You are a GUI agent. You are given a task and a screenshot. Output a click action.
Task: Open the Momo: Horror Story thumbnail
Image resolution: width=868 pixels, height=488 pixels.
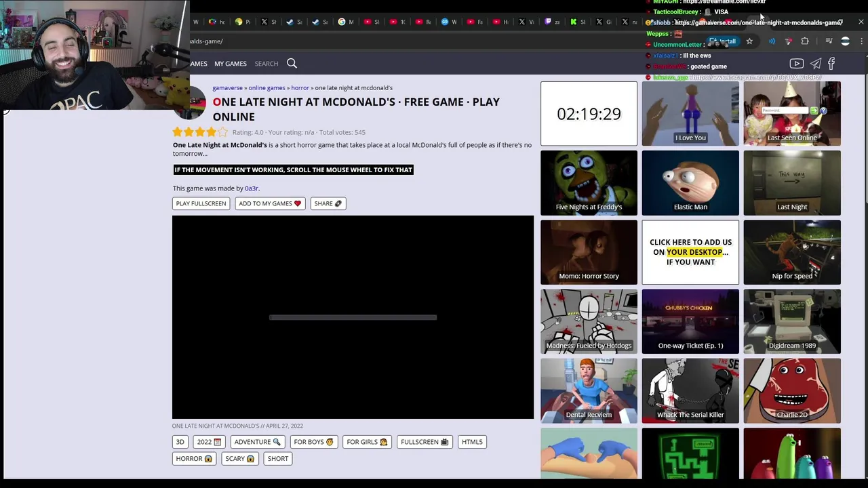coord(589,252)
